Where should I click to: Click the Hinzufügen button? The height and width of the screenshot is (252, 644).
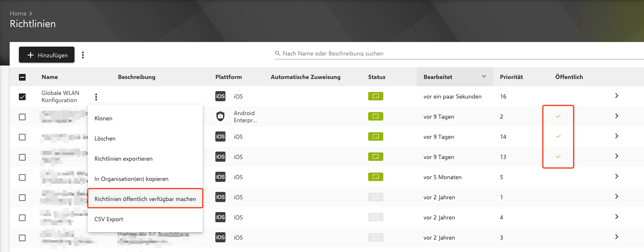pyautogui.click(x=47, y=55)
